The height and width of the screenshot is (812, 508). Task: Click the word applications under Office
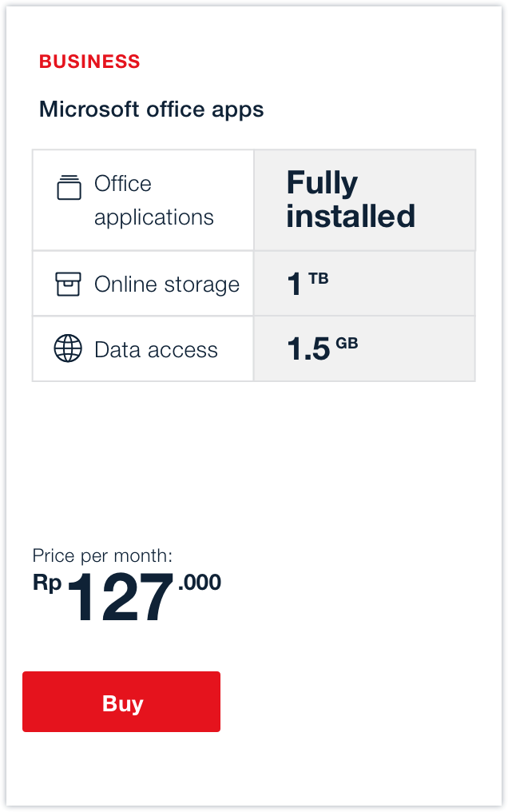(154, 217)
